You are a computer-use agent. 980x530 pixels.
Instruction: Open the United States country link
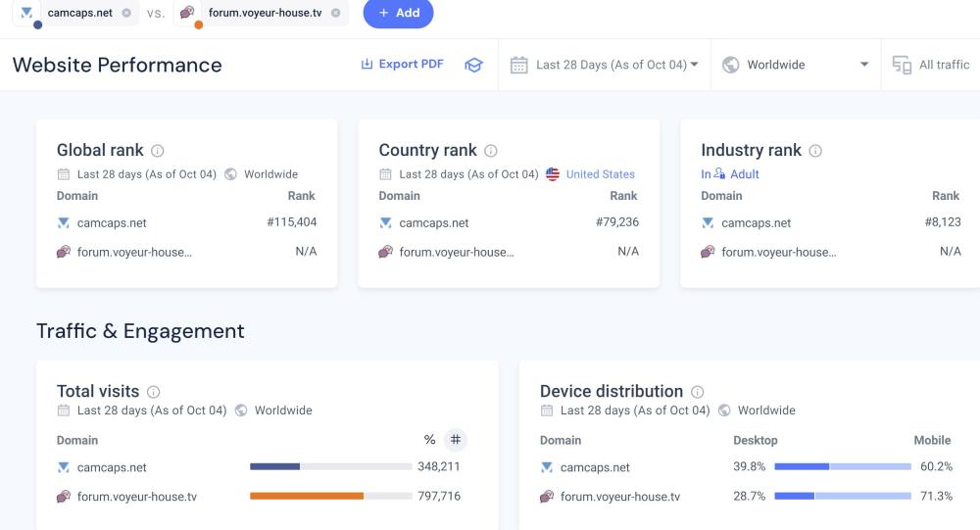pyautogui.click(x=600, y=174)
